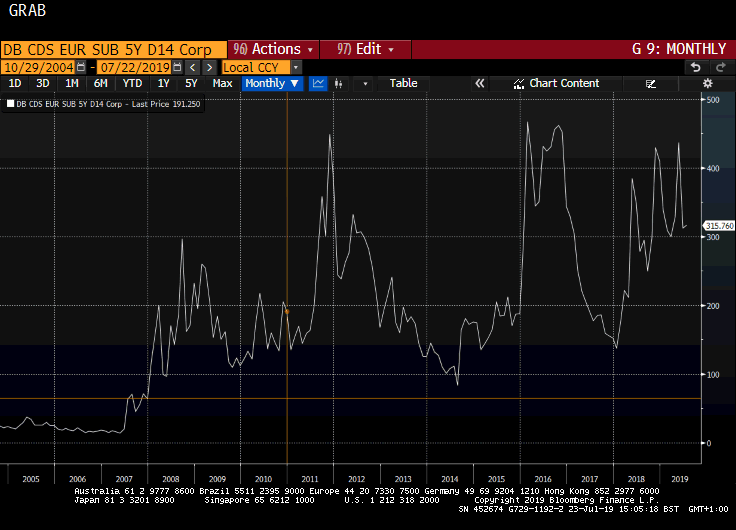This screenshot has height=530, width=736.
Task: Step date range forward with right arrow
Action: click(x=209, y=67)
